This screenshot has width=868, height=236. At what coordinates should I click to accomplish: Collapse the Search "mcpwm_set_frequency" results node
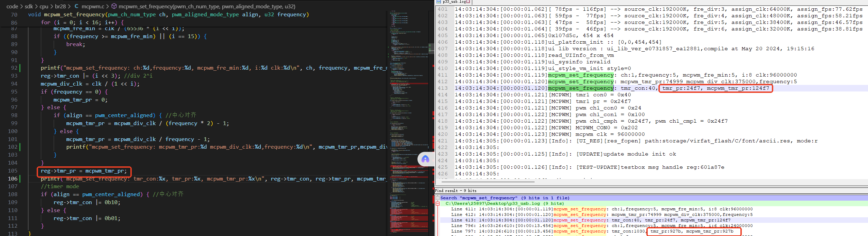(x=437, y=198)
